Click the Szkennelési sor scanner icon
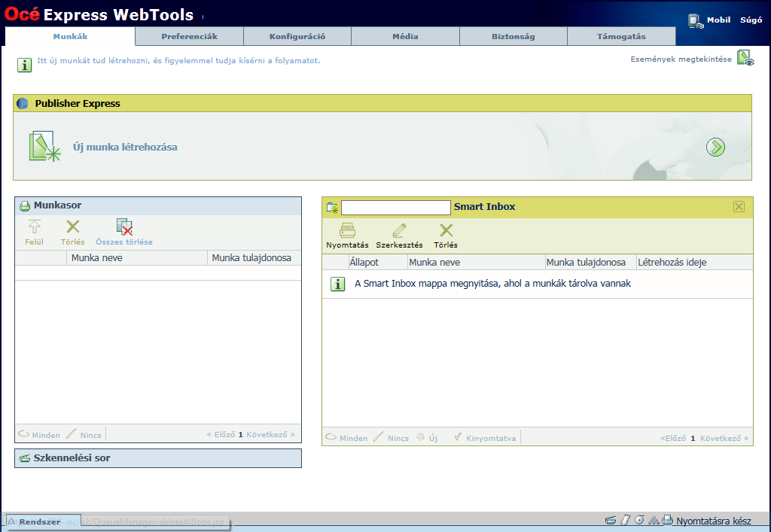The height and width of the screenshot is (532, 771). point(25,458)
